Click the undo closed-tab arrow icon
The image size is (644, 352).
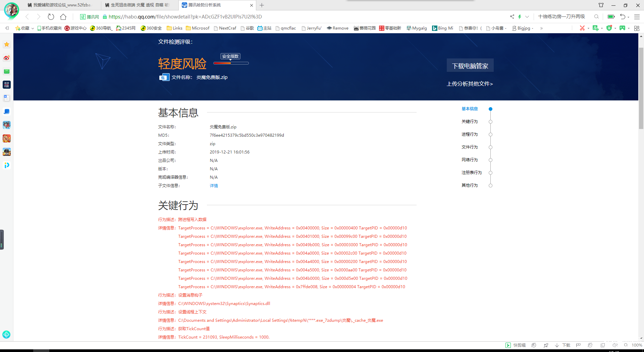coord(623,16)
